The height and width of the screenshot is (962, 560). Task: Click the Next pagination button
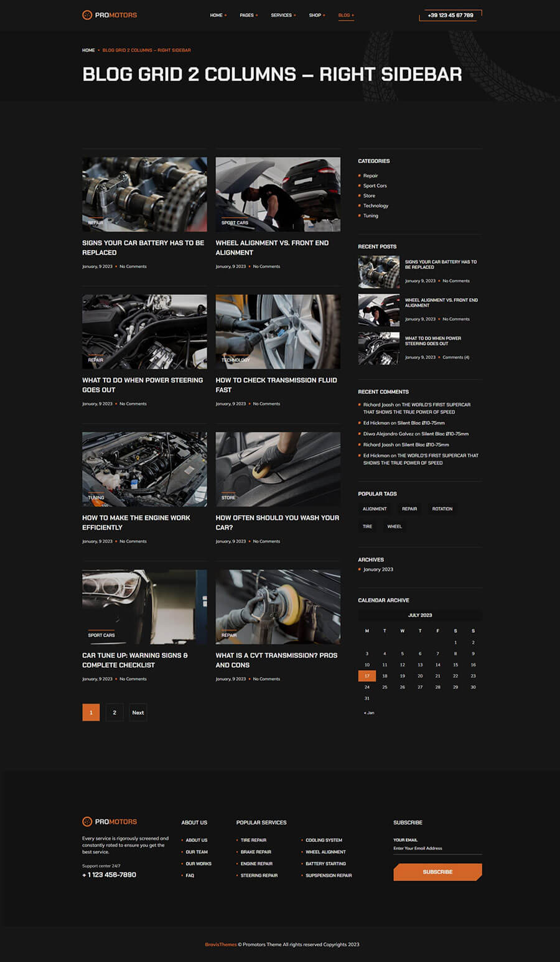[138, 712]
